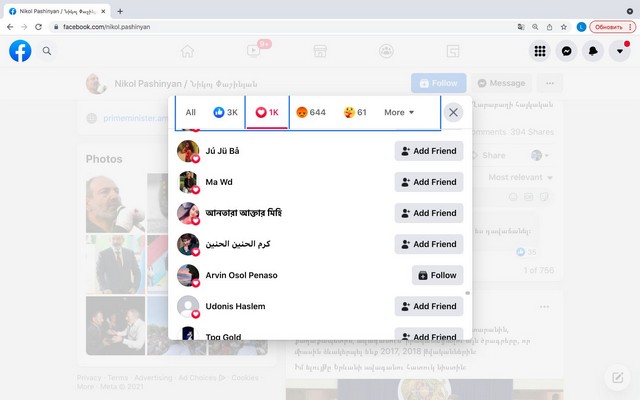Open Notifications bell icon
The height and width of the screenshot is (400, 640).
[593, 51]
